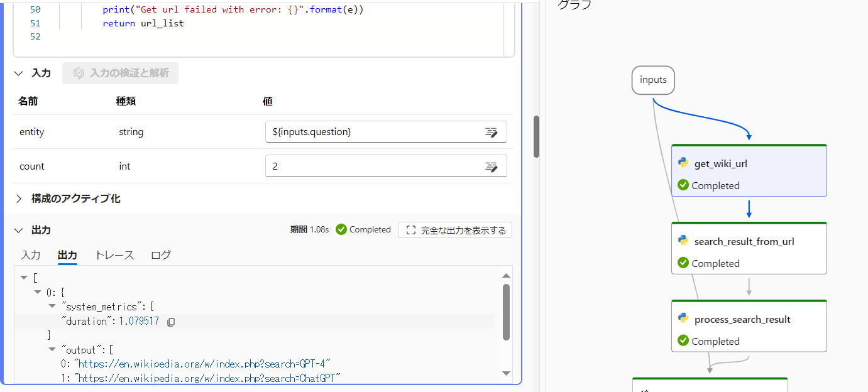The width and height of the screenshot is (868, 392).
Task: Click code line 50 print statement
Action: 233,10
